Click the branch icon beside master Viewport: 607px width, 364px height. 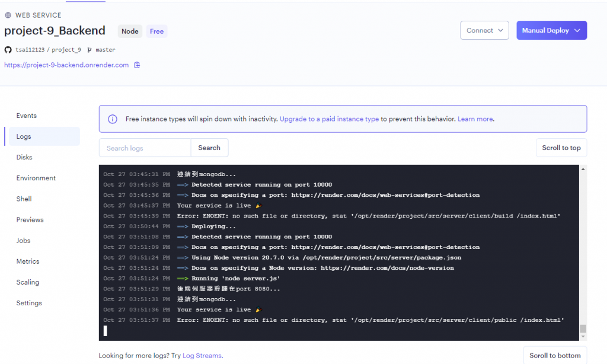90,50
